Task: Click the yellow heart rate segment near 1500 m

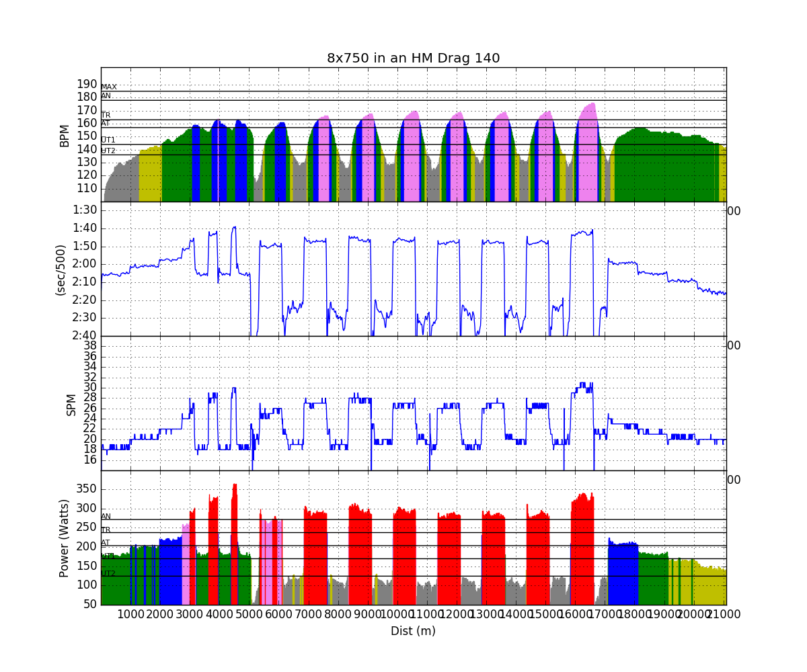Action: coord(150,175)
